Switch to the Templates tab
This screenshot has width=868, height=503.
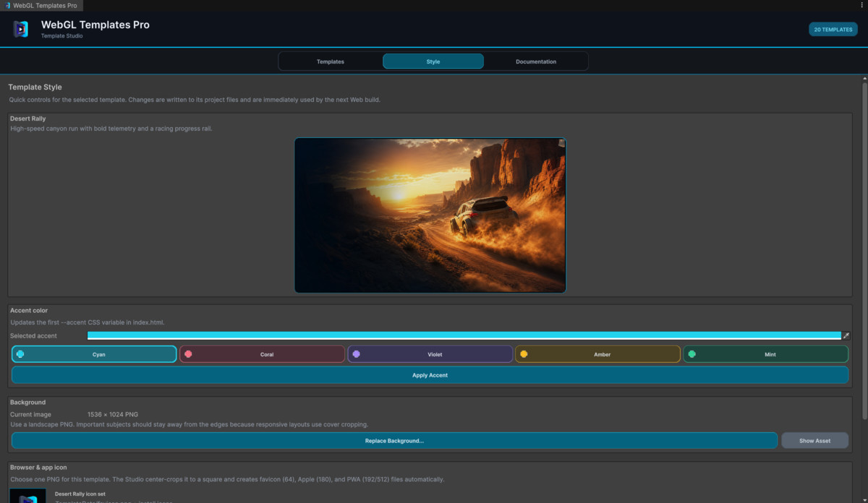click(x=331, y=61)
